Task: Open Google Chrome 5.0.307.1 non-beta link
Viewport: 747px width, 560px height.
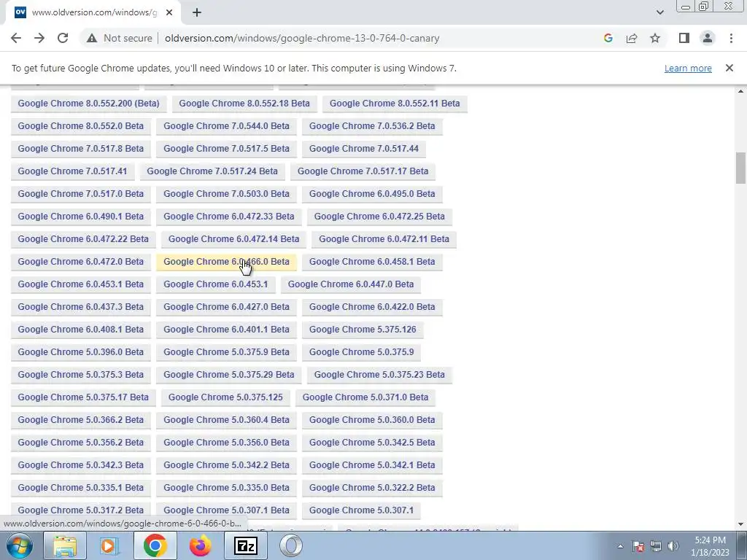Action: (x=362, y=510)
